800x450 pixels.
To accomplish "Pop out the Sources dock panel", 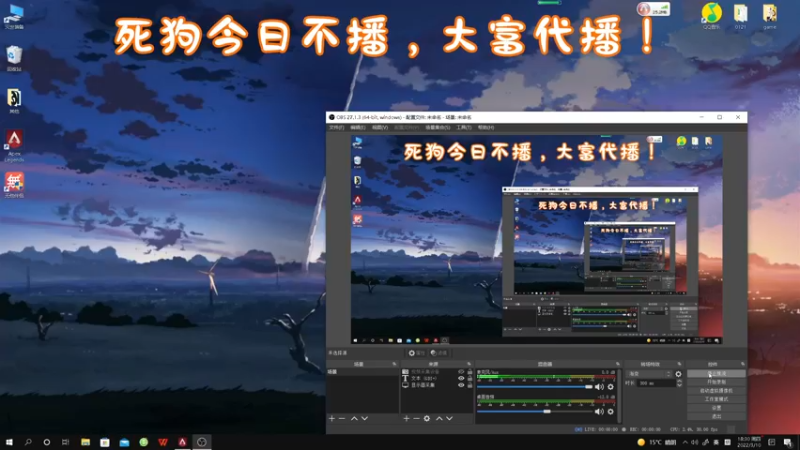I will [x=469, y=364].
